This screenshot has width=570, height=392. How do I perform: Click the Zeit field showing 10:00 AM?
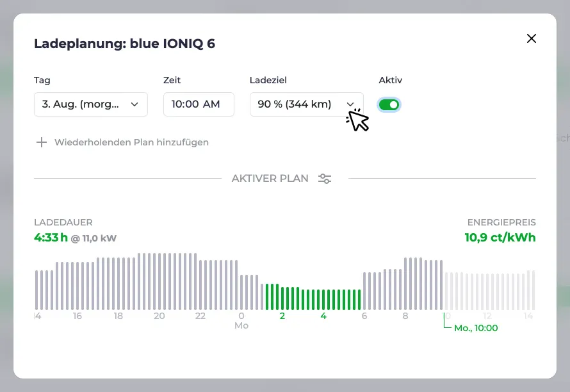pyautogui.click(x=199, y=104)
